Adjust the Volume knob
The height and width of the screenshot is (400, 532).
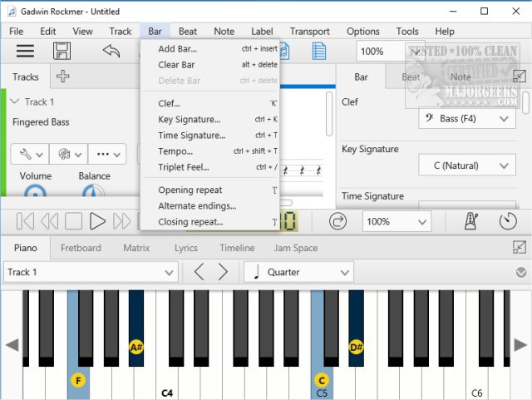pyautogui.click(x=35, y=191)
